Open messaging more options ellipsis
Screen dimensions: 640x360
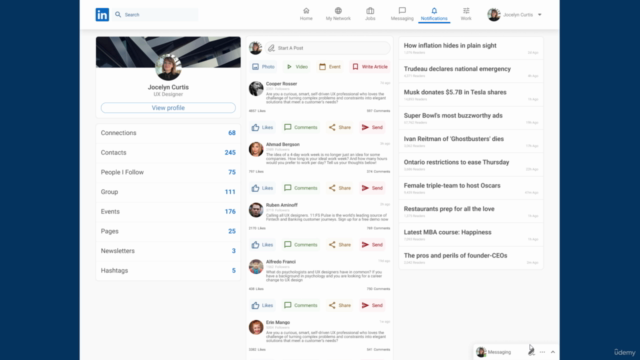542,352
